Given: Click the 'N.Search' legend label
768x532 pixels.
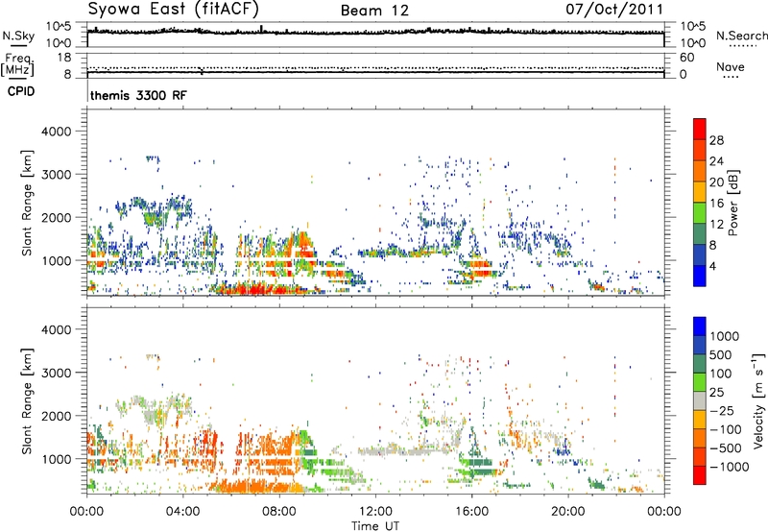Looking at the screenshot, I should pos(741,36).
